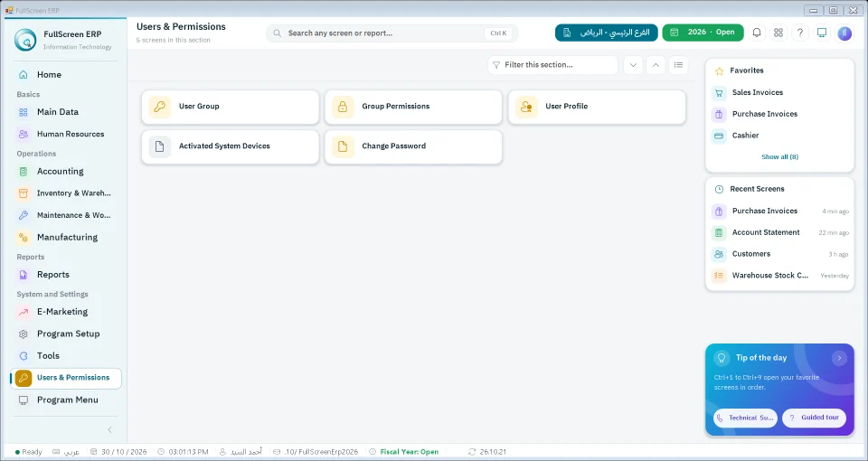Click the Technical Support button

pos(745,418)
